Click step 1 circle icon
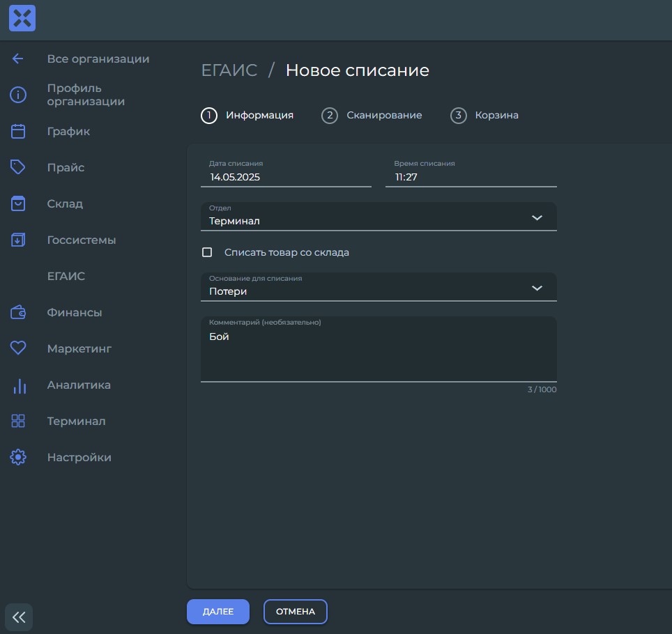 pos(209,115)
